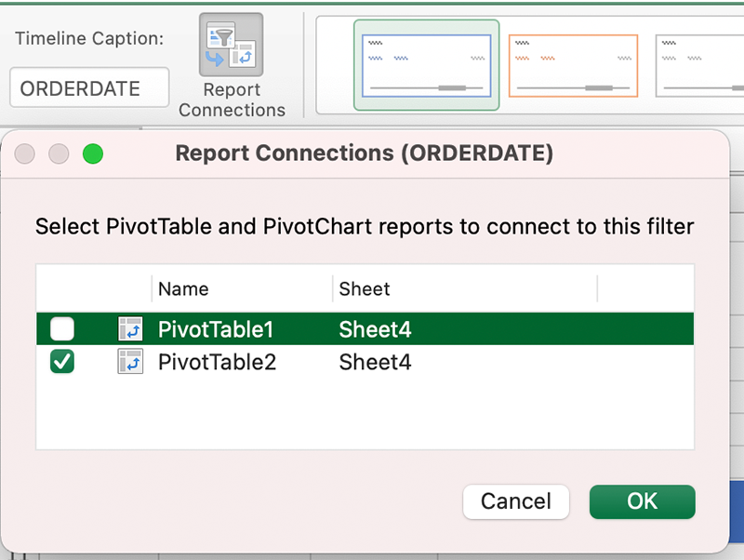This screenshot has height=560, width=744.
Task: Click the Name column header
Action: pos(184,289)
